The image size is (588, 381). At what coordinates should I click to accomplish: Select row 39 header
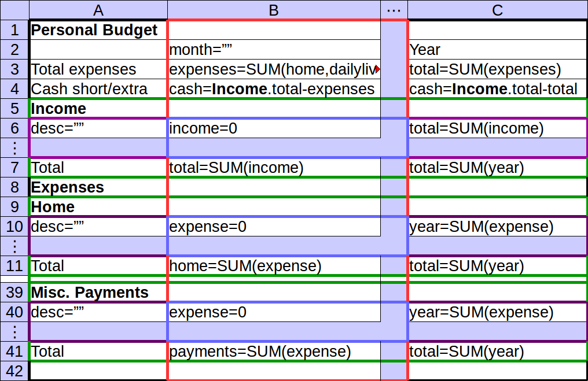click(x=14, y=293)
